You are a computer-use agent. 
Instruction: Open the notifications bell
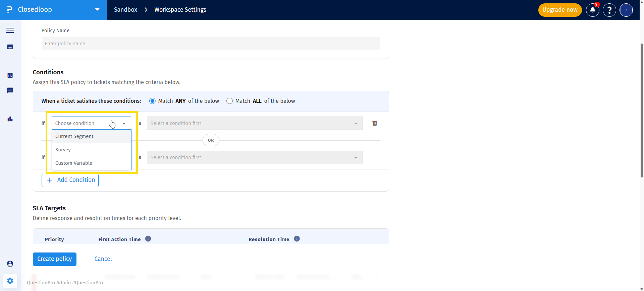pos(593,10)
